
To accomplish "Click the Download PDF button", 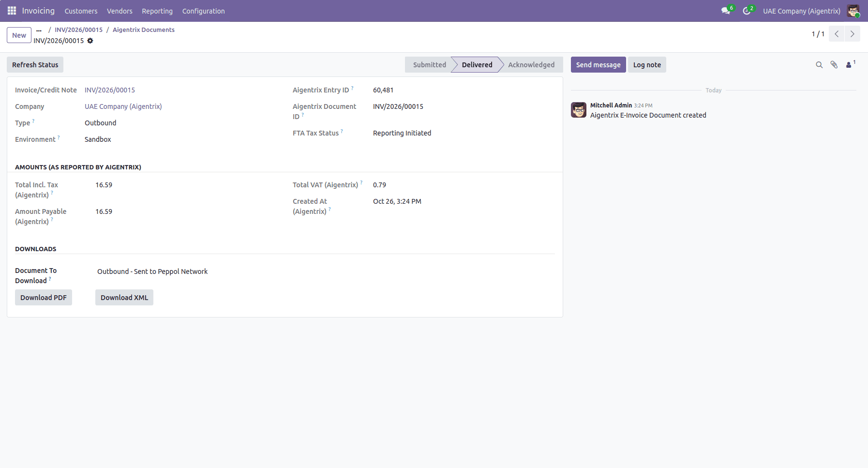I will point(44,298).
